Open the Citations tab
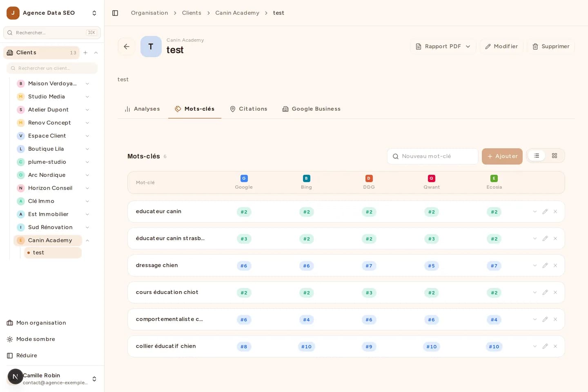Viewport: 588px width, 392px height. tap(249, 109)
